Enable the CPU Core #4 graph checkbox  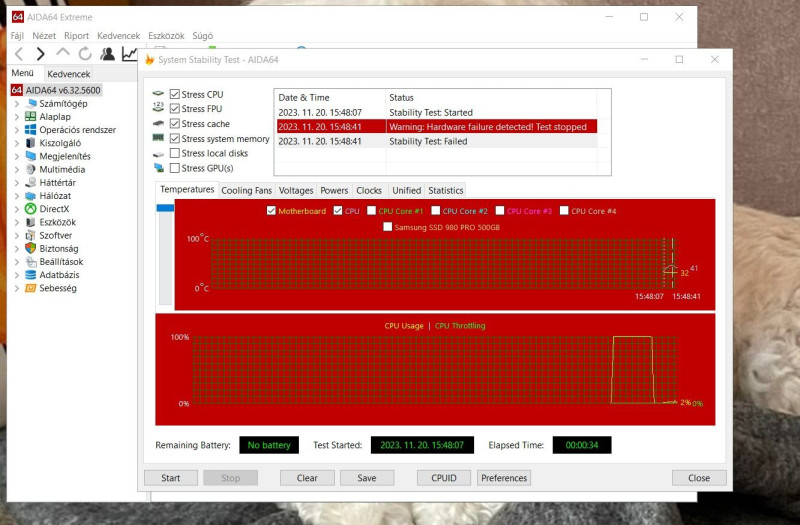(x=564, y=211)
